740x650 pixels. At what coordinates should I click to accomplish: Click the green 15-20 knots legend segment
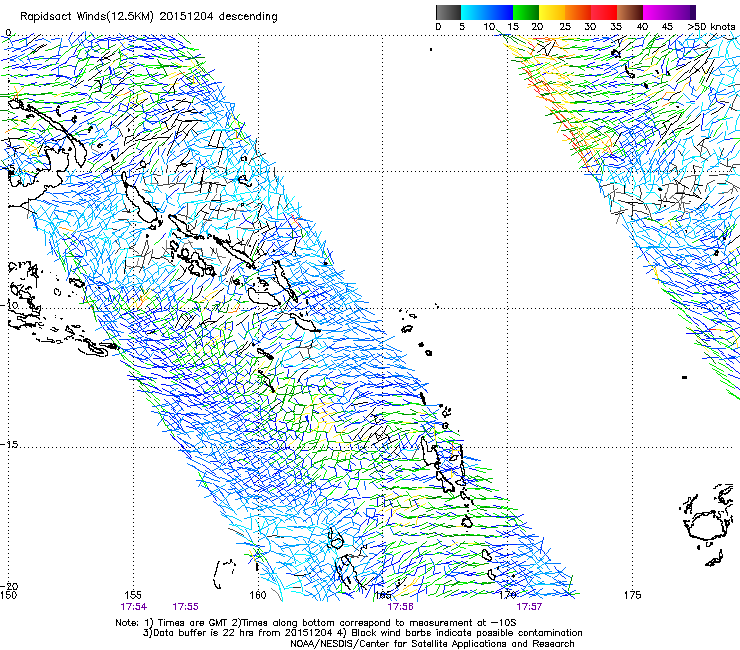pos(526,12)
